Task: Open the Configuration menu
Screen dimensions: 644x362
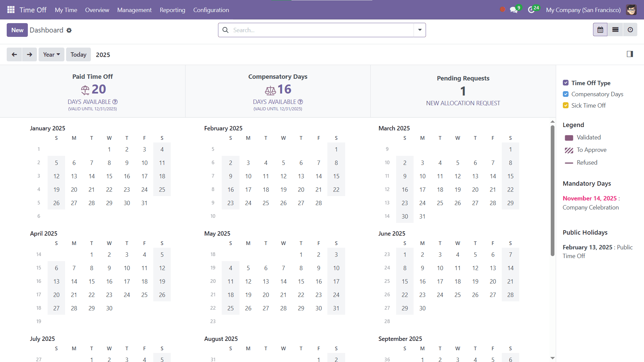Action: click(x=211, y=10)
